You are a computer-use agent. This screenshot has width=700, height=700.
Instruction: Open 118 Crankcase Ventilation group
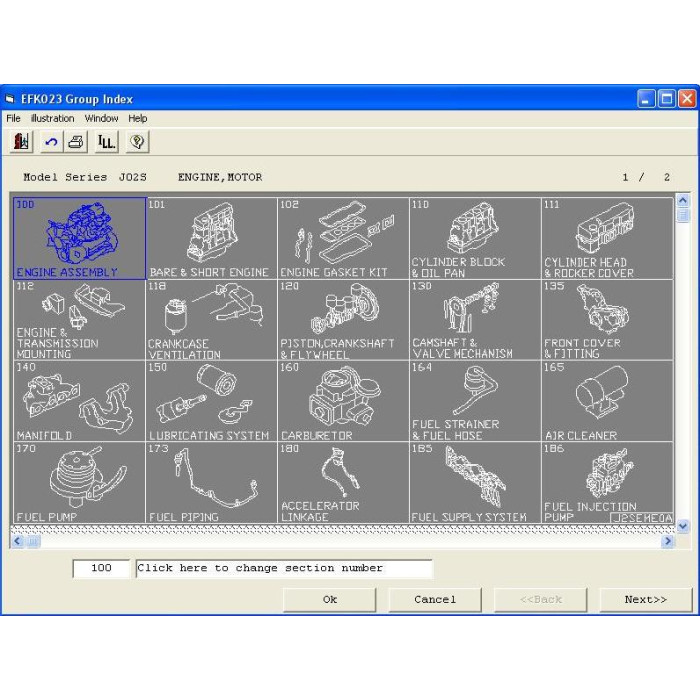(x=211, y=320)
